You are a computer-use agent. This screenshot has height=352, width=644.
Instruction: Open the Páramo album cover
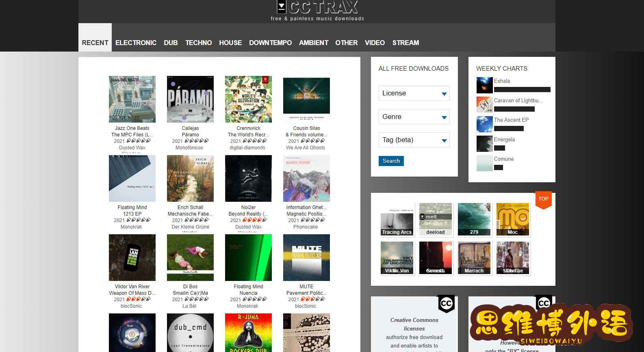[190, 99]
